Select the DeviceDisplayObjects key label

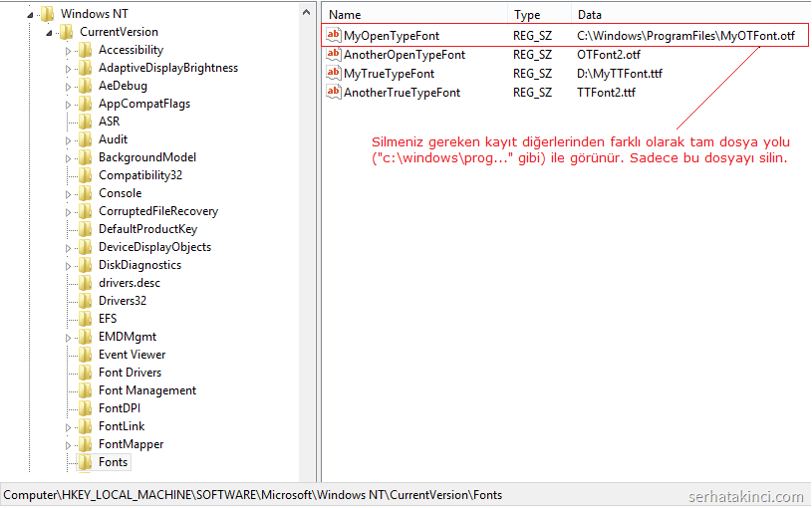tap(154, 246)
